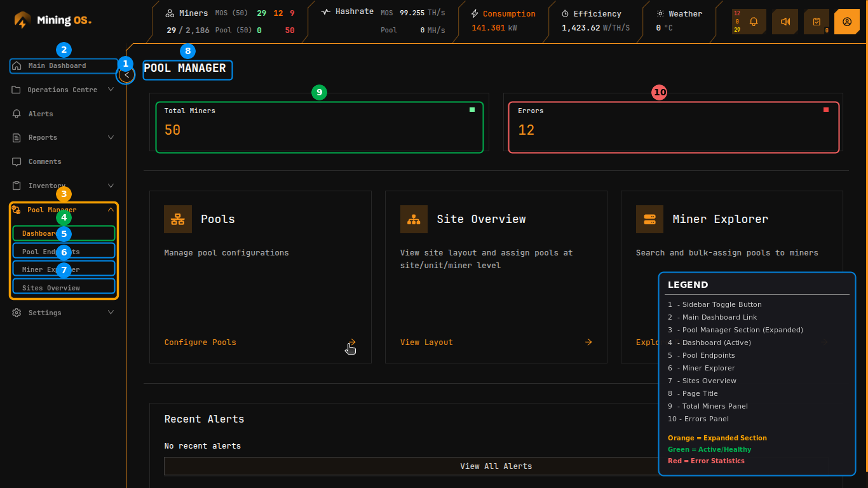Select Pool Endpoints in sidebar
The width and height of the screenshot is (868, 488).
[64, 251]
